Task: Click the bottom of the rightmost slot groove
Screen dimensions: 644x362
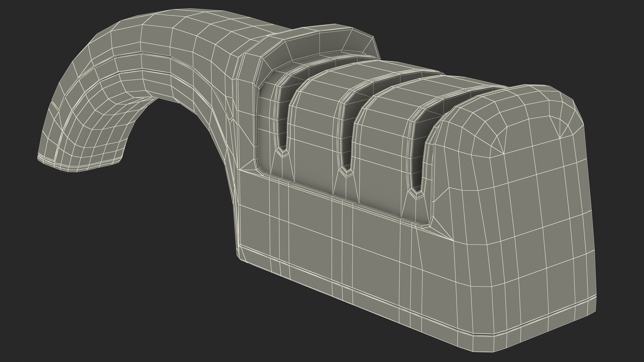Action: click(x=416, y=193)
